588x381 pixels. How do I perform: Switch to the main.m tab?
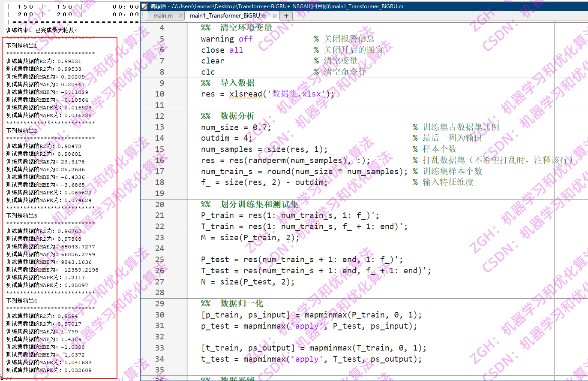[163, 16]
